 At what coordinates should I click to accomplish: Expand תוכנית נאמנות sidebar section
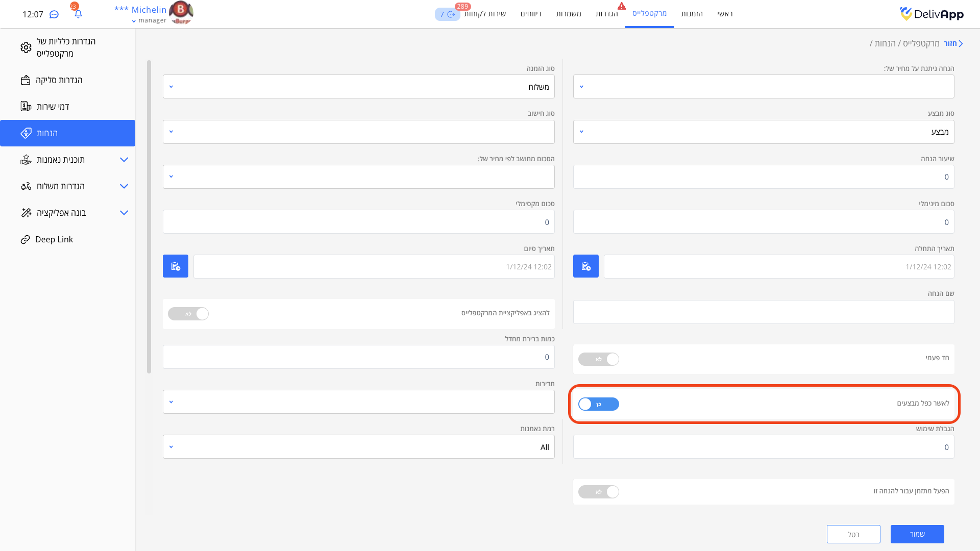(124, 160)
